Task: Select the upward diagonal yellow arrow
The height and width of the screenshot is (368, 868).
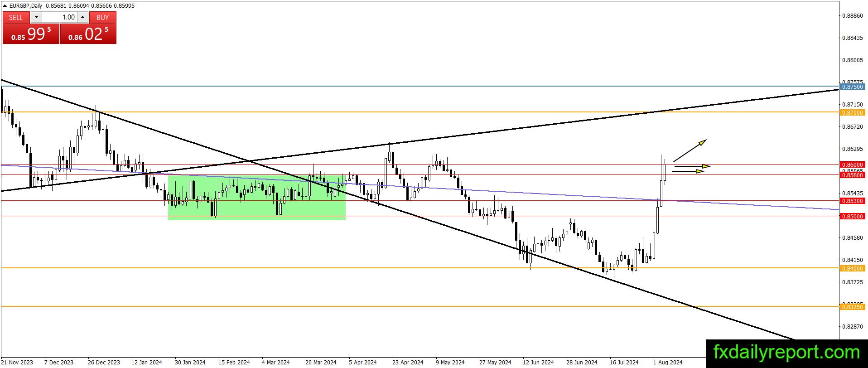Action: pos(690,151)
